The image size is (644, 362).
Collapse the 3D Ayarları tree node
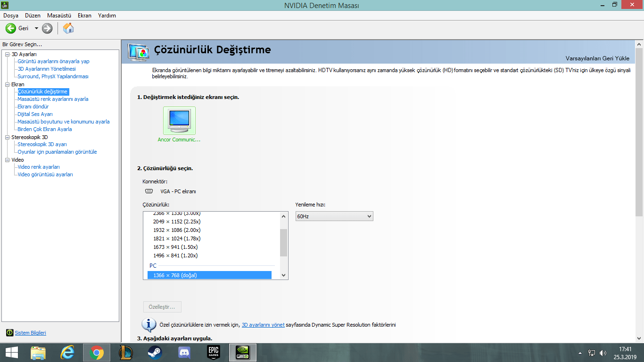7,54
